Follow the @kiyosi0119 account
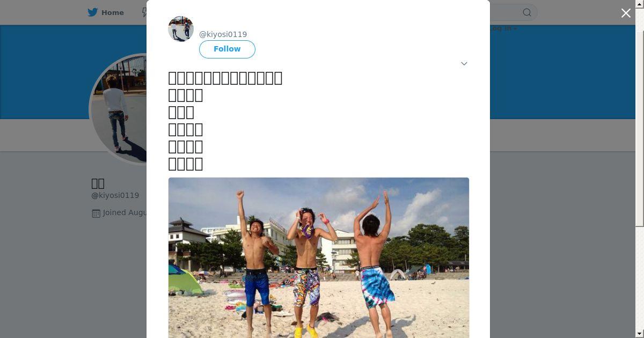 227,49
